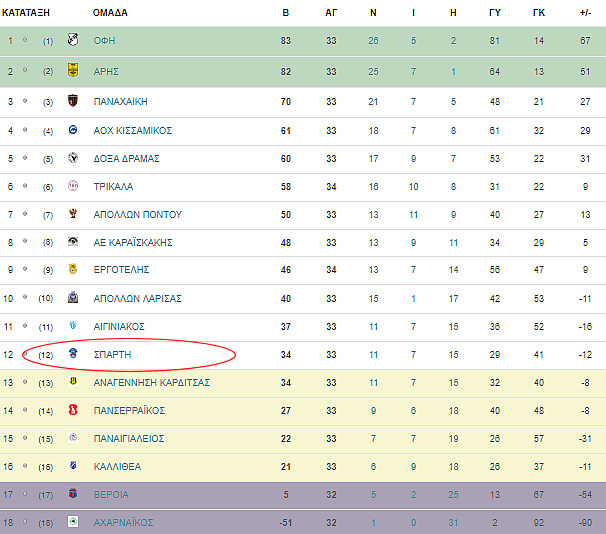Screen dimensions: 606x534
Task: Open the ΑΝΑΓΕΝΝΗΣΗ ΚΑΡΔΙΤΣΑΣ team link
Action: (152, 383)
